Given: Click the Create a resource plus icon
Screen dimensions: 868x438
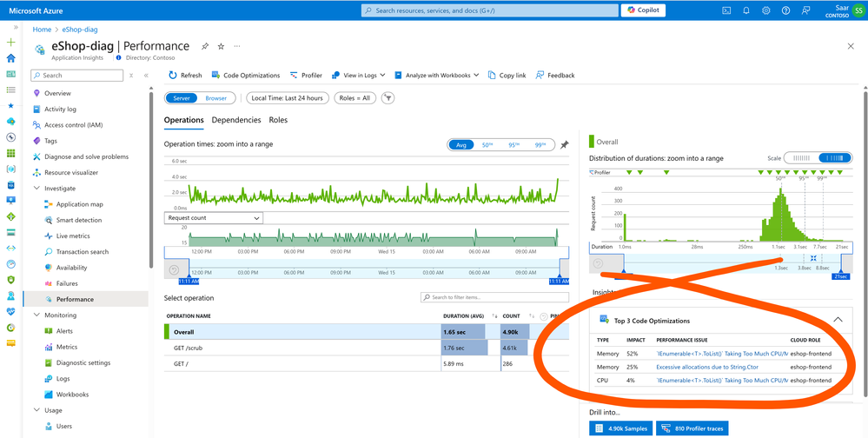Looking at the screenshot, I should tap(11, 42).
